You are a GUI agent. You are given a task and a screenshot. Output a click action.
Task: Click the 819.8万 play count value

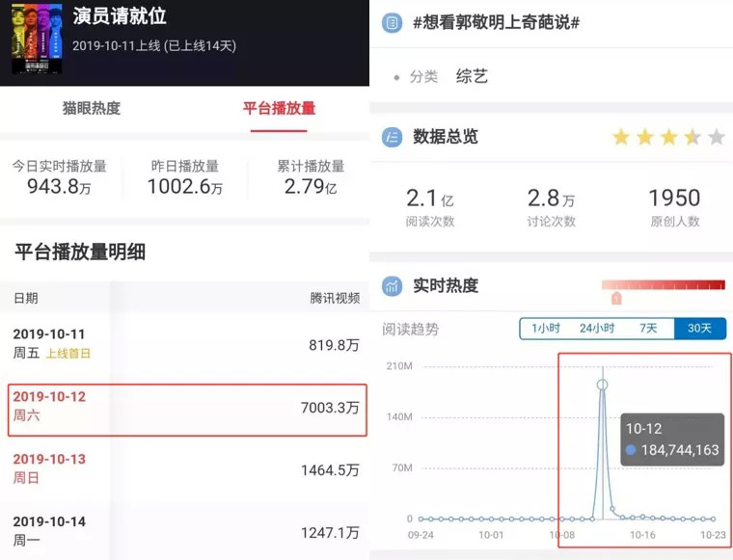(x=334, y=345)
